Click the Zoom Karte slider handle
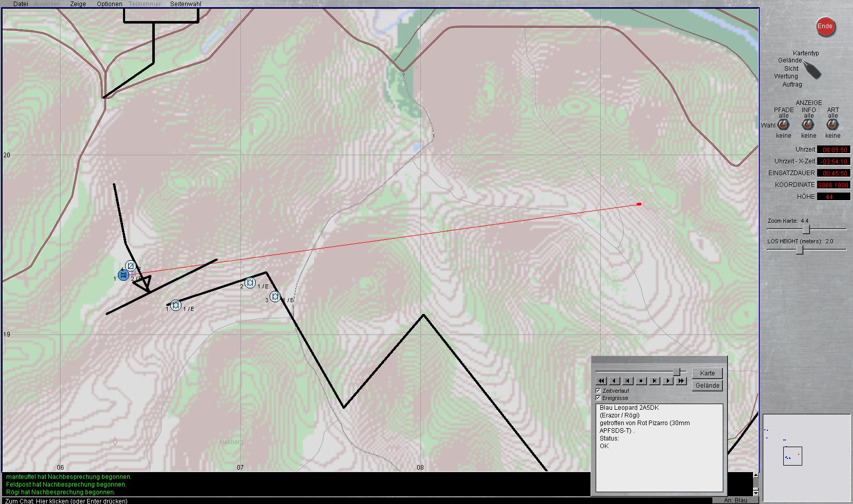The image size is (853, 504). 806,229
